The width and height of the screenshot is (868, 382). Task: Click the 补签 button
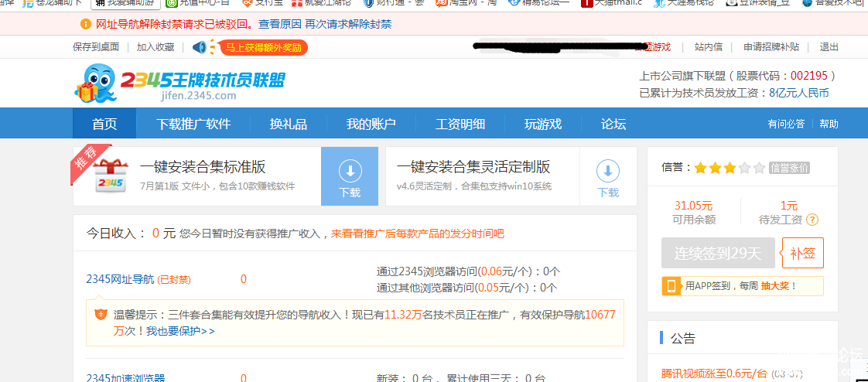click(803, 253)
